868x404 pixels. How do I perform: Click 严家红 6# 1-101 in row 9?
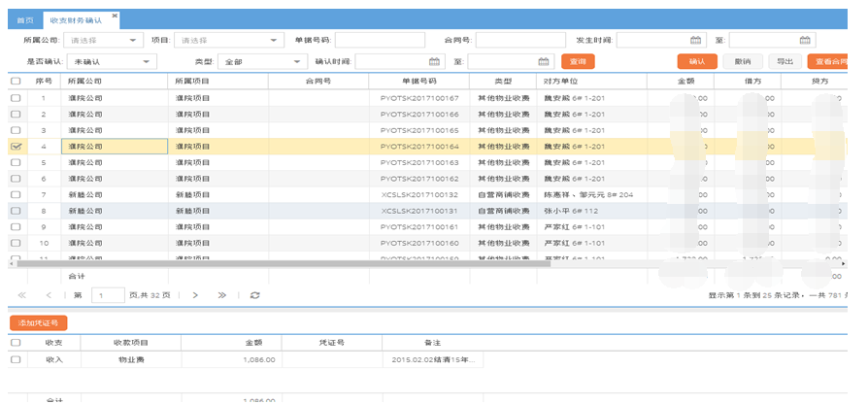point(591,227)
